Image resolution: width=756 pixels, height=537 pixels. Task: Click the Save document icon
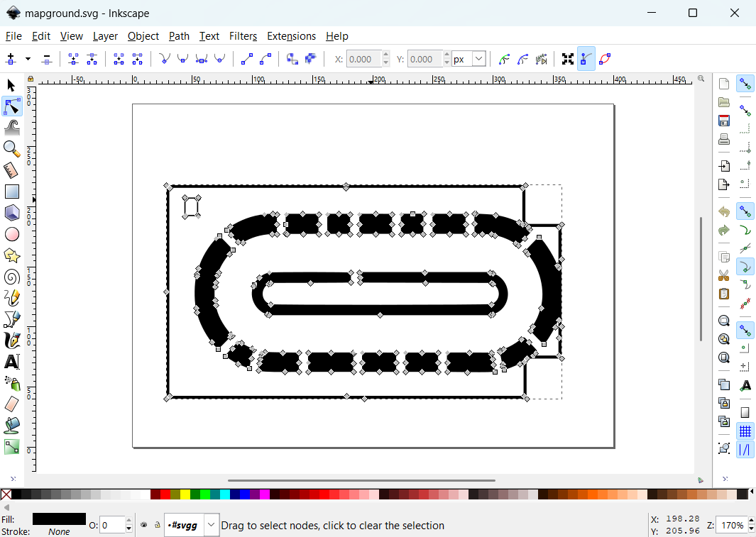click(724, 121)
